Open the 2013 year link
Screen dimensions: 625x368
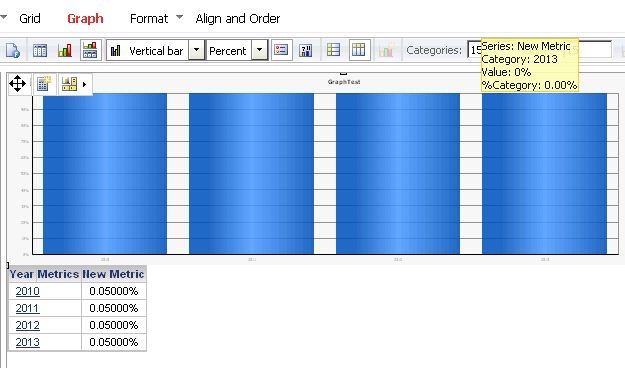[x=28, y=342]
